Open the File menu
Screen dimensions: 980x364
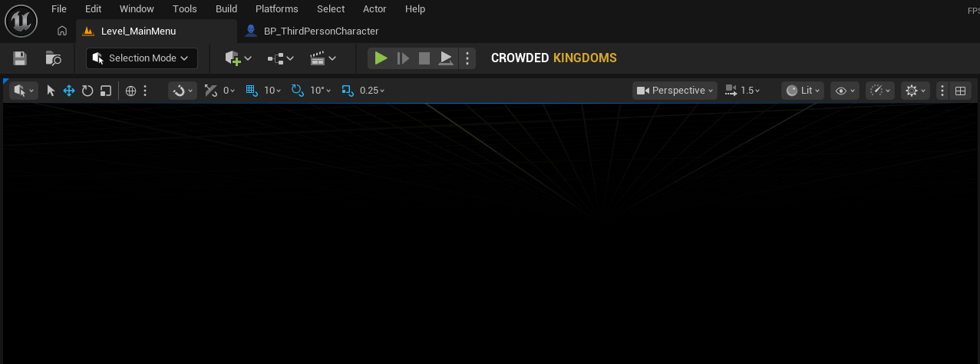pos(59,9)
